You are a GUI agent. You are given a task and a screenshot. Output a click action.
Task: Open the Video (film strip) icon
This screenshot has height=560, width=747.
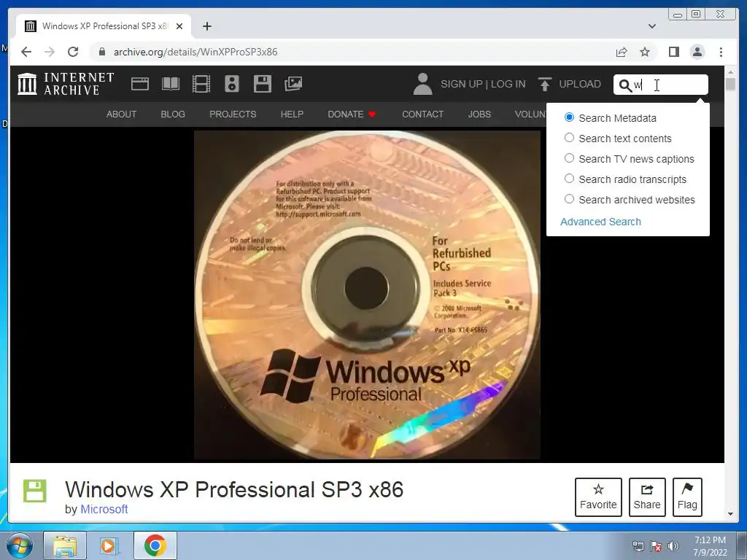point(201,84)
